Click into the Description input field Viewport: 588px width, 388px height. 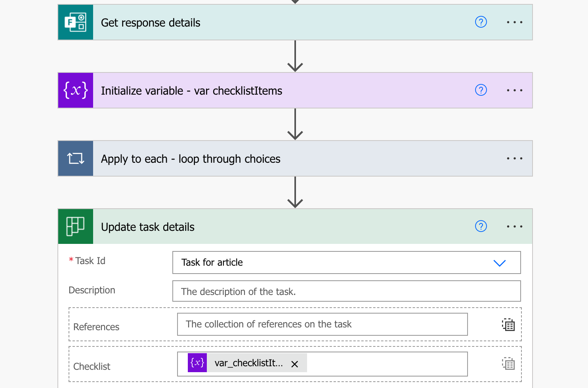tap(346, 291)
